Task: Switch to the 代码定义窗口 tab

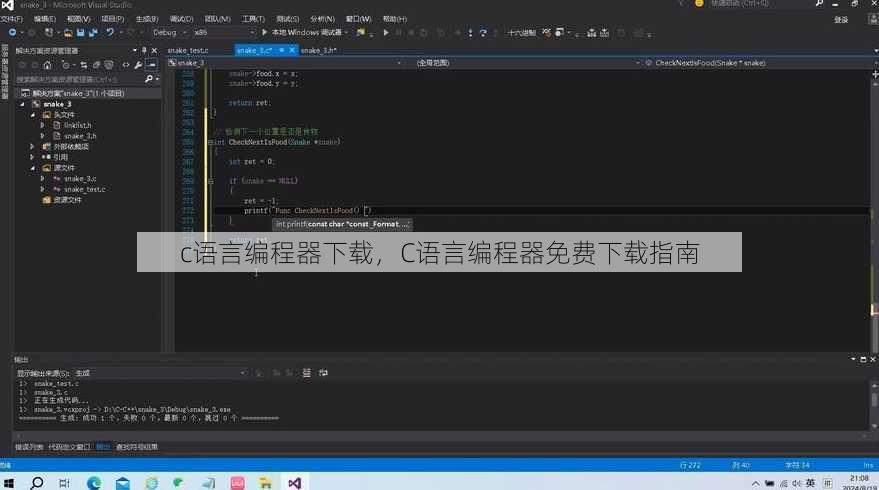Action: (70, 447)
